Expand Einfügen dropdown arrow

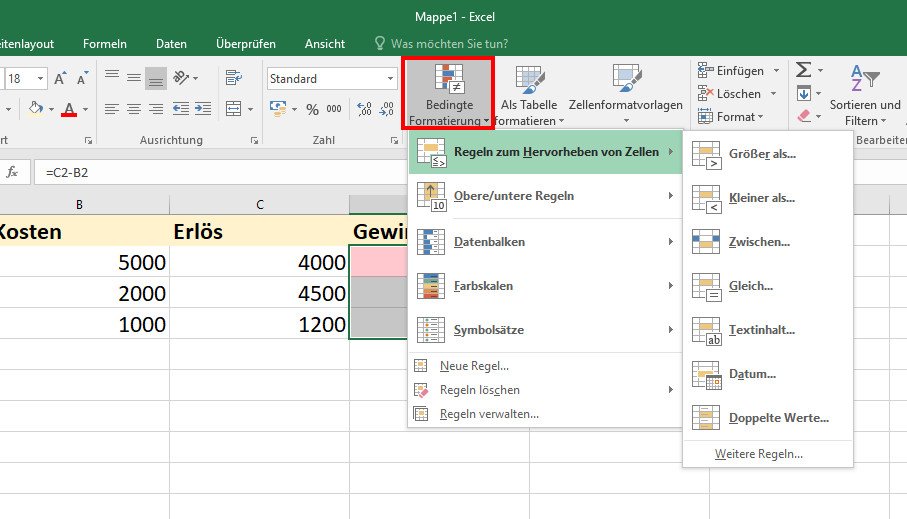coord(776,71)
